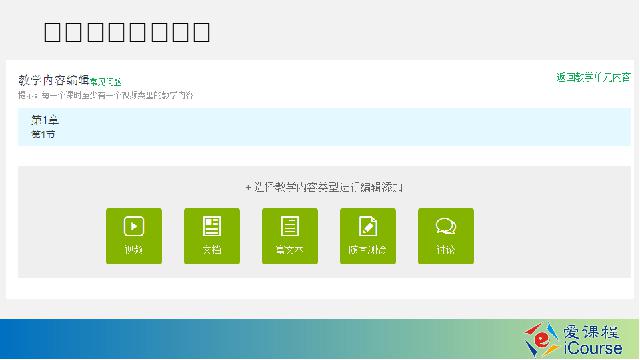Click the video play icon tile

(x=134, y=226)
